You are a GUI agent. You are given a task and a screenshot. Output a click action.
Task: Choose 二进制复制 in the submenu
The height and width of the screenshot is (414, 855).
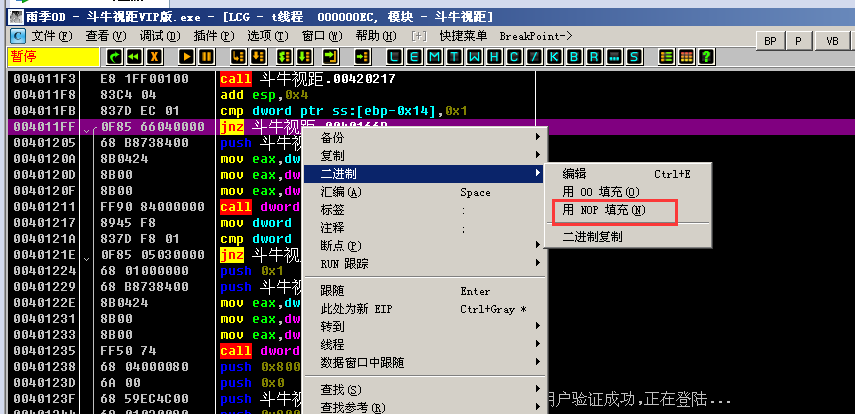(628, 237)
